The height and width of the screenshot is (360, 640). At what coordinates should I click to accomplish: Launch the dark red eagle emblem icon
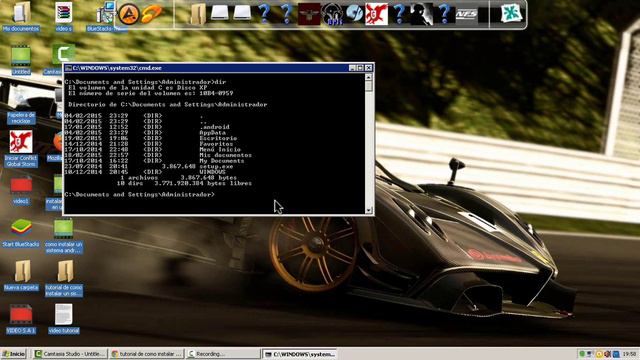point(309,14)
